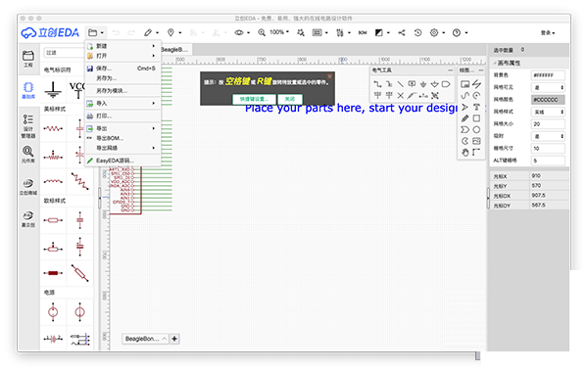Image resolution: width=588 pixels, height=372 pixels.
Task: Pick the rectangle drawing tool
Action: (x=476, y=118)
